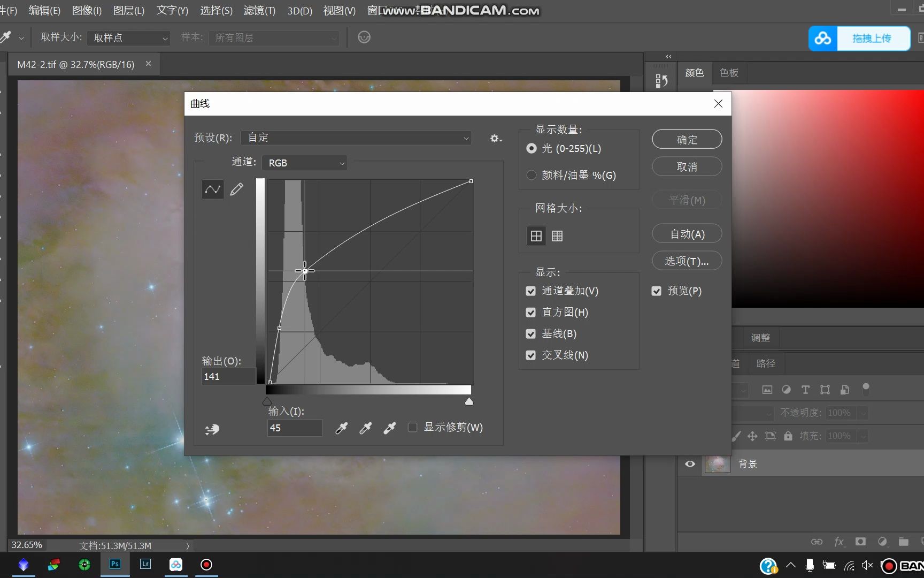This screenshot has height=578, width=924.
Task: Select the smooth curve point editing tool
Action: click(x=212, y=189)
